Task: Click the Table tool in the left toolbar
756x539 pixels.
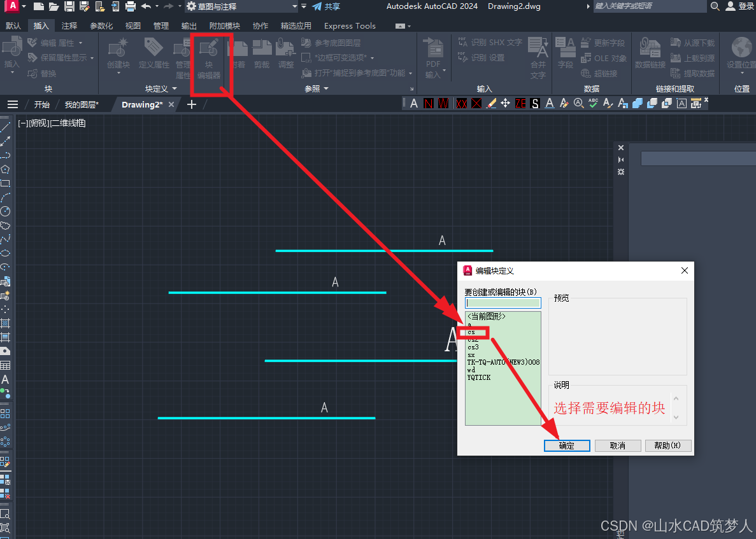Action: (x=5, y=365)
